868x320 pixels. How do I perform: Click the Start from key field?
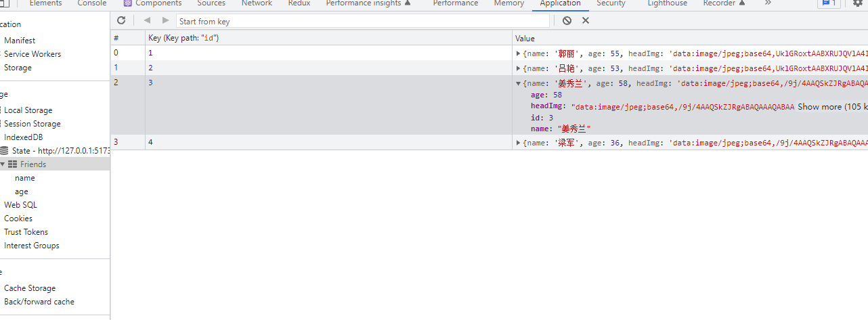pyautogui.click(x=362, y=22)
